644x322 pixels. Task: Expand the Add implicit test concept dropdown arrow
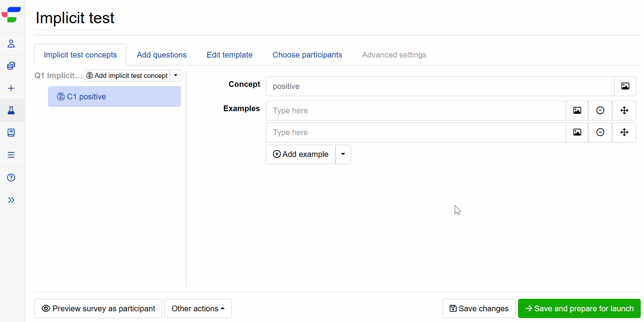pyautogui.click(x=176, y=75)
